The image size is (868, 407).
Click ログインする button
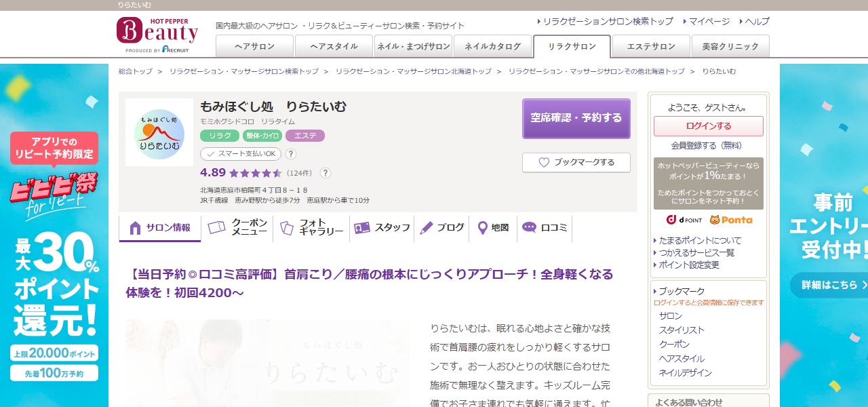(x=709, y=126)
